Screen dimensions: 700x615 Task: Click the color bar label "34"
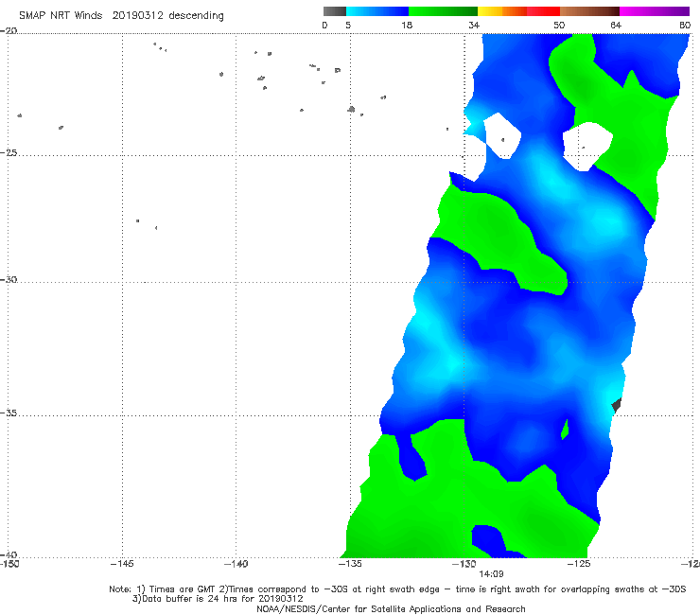(474, 25)
